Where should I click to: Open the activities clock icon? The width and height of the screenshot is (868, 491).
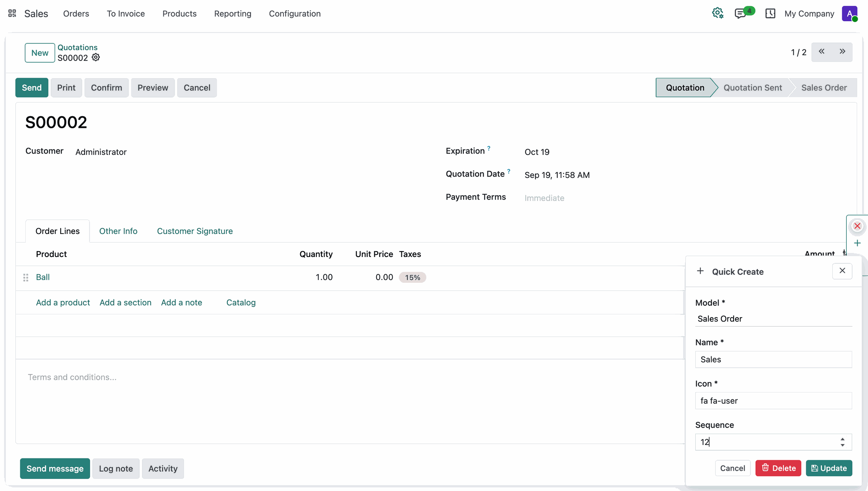pos(770,14)
